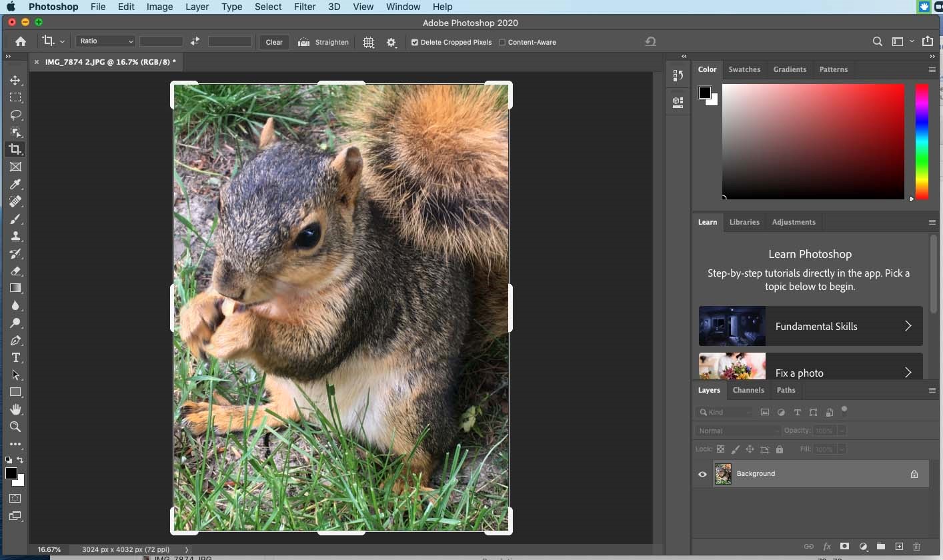
Task: Select the Pen tool
Action: click(15, 340)
